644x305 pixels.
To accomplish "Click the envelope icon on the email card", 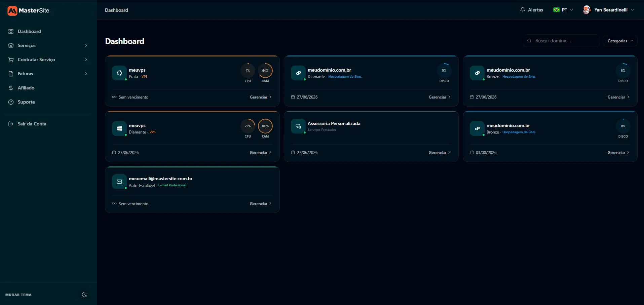I will (119, 182).
